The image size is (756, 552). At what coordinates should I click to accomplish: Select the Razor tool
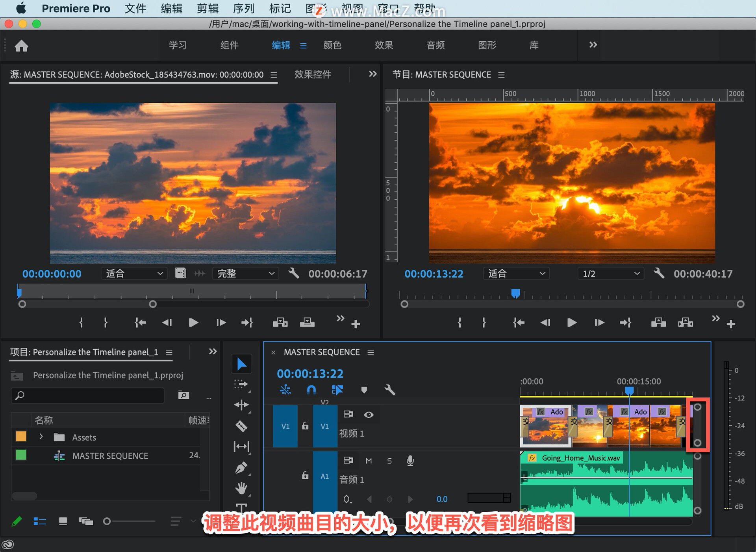[241, 426]
